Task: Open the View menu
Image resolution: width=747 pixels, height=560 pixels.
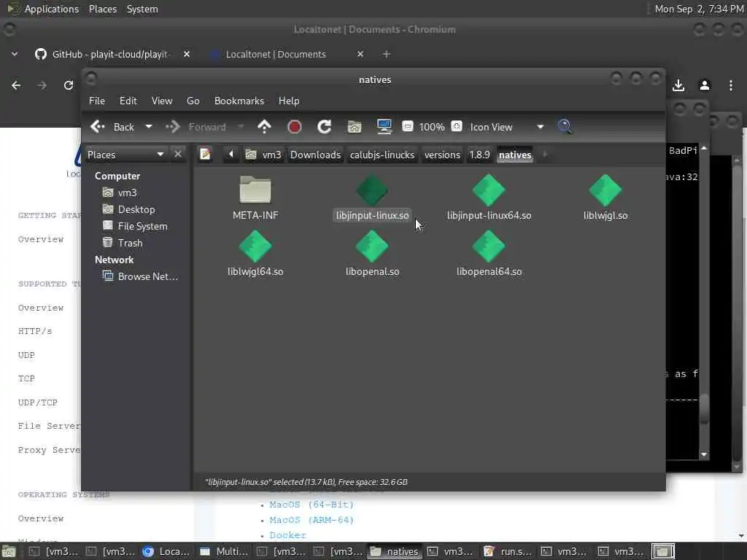Action: pos(162,101)
